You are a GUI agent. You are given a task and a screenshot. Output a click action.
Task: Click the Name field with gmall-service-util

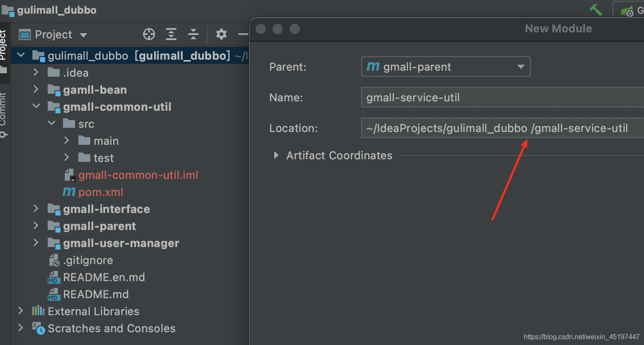coord(503,98)
